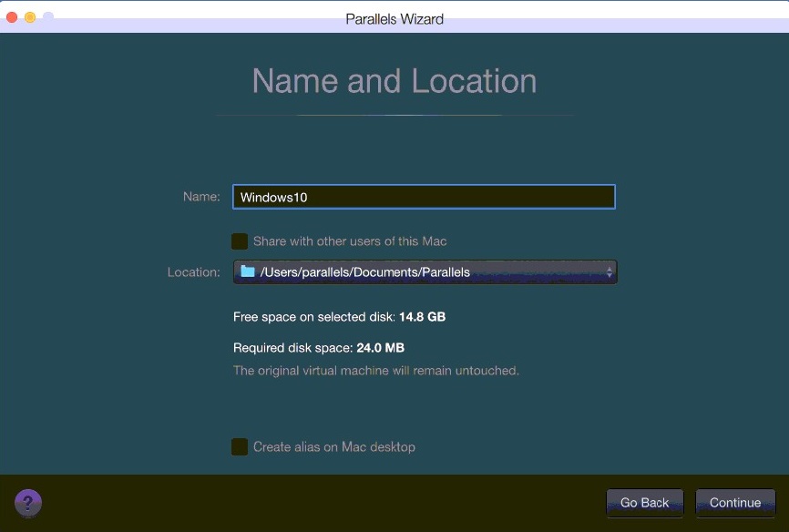Click the Location dropdown up-down arrows
The height and width of the screenshot is (532, 789).
click(x=609, y=272)
